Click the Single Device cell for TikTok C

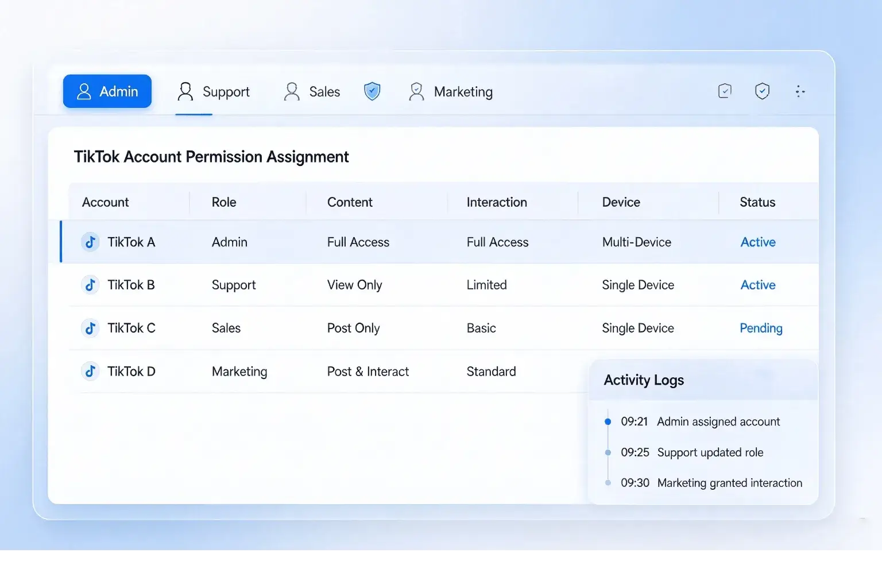coord(638,328)
